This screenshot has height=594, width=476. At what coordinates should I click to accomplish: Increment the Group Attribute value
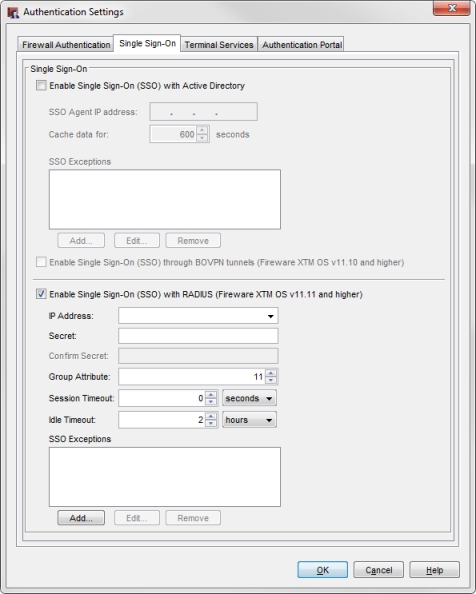[x=270, y=373]
